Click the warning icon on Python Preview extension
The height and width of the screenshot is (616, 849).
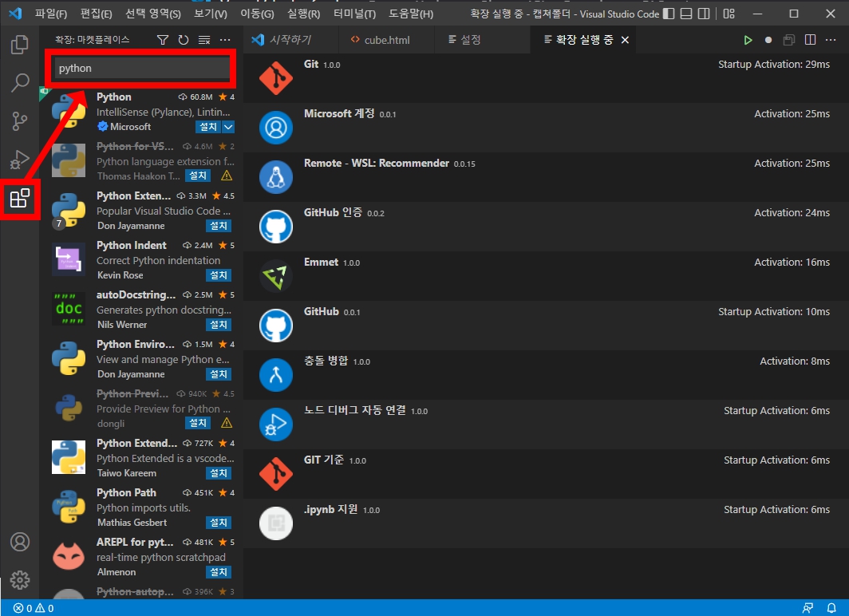point(227,423)
